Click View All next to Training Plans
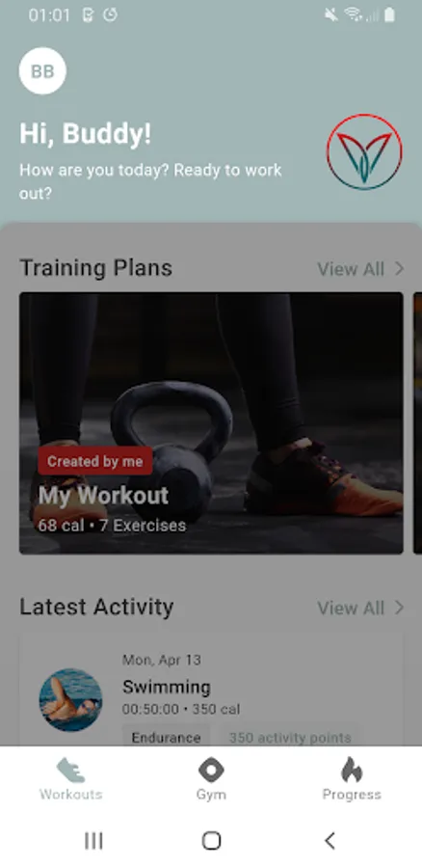The image size is (422, 868). [351, 269]
